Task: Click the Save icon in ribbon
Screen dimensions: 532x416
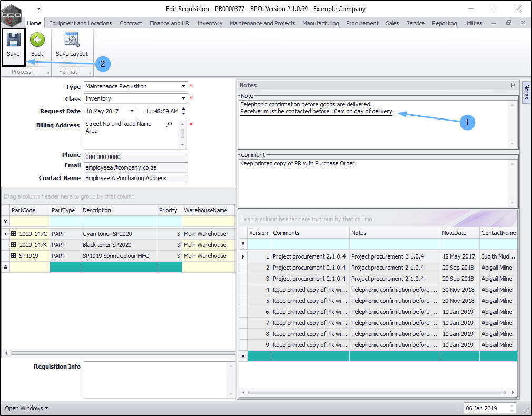Action: (13, 41)
